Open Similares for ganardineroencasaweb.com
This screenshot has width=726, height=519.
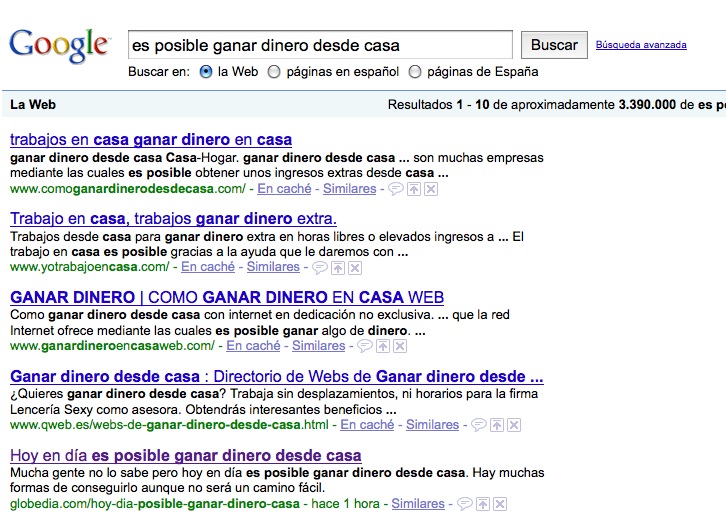click(x=319, y=346)
